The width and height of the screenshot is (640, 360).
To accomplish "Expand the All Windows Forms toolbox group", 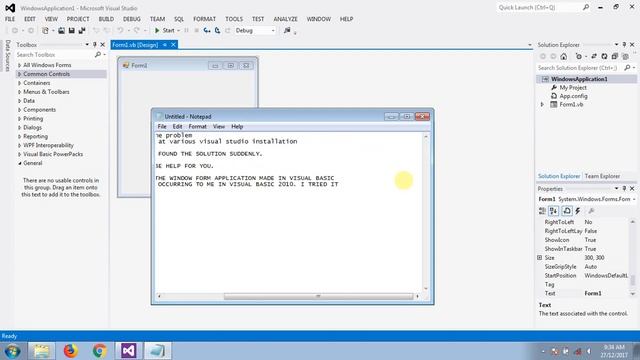I will [x=19, y=65].
